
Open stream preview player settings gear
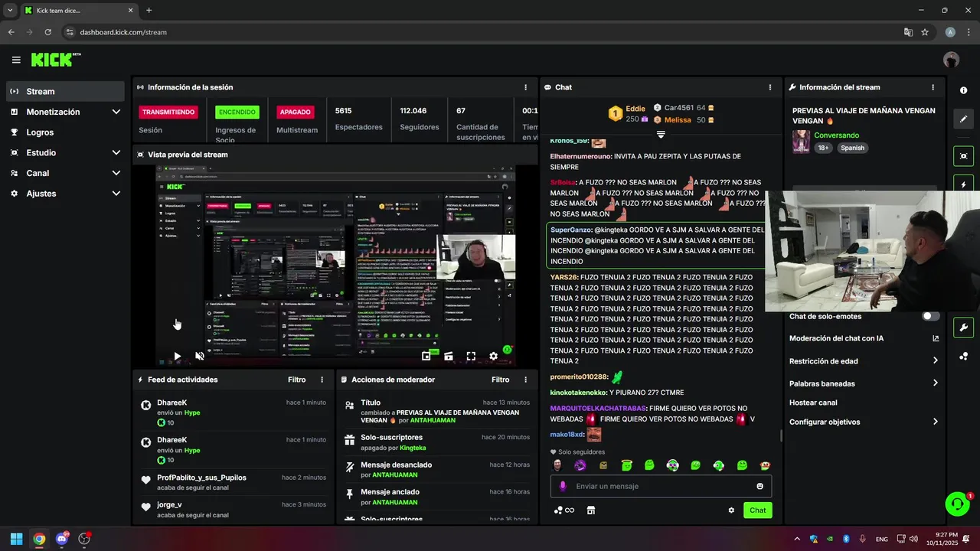point(494,356)
